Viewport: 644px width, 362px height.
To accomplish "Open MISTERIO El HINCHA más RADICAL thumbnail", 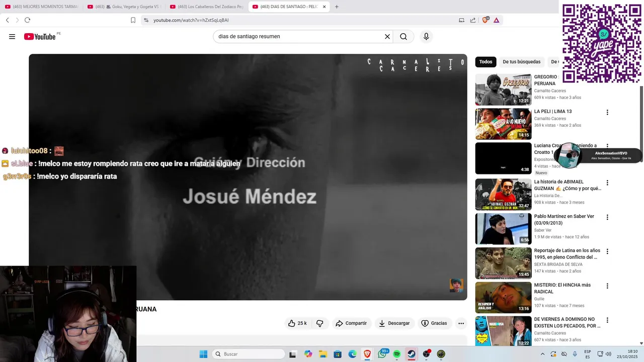I will (503, 297).
